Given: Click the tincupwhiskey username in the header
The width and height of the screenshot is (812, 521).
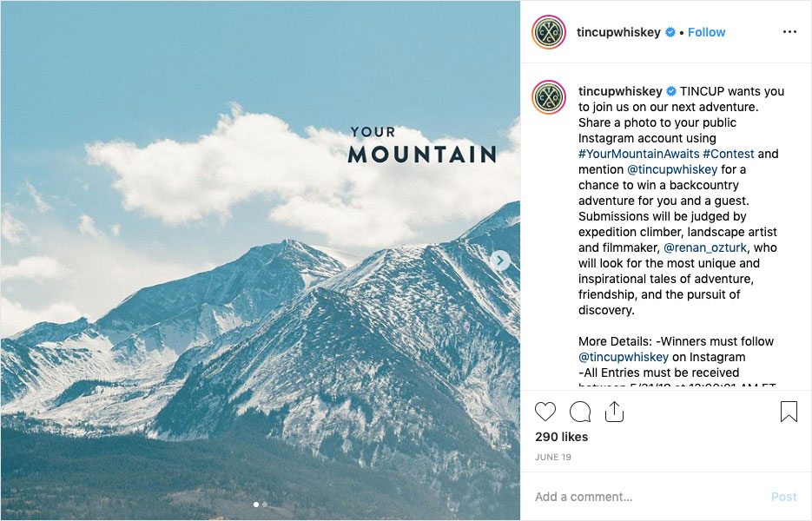Looking at the screenshot, I should [x=618, y=31].
